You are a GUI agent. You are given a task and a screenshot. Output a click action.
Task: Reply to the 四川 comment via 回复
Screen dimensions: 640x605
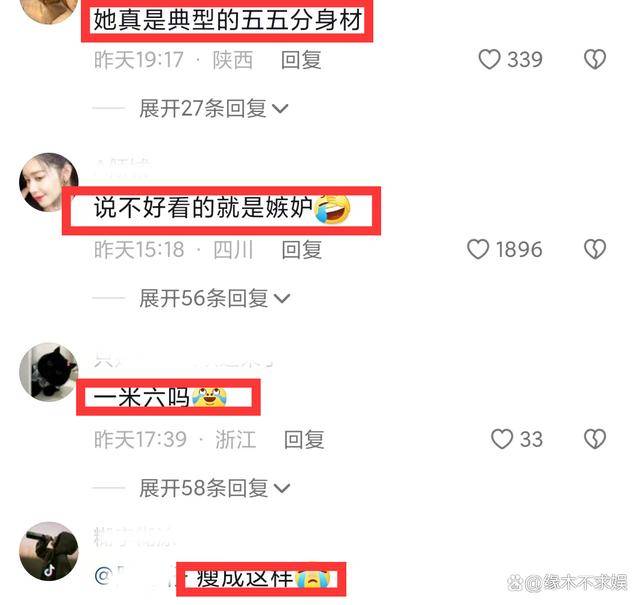pos(302,249)
